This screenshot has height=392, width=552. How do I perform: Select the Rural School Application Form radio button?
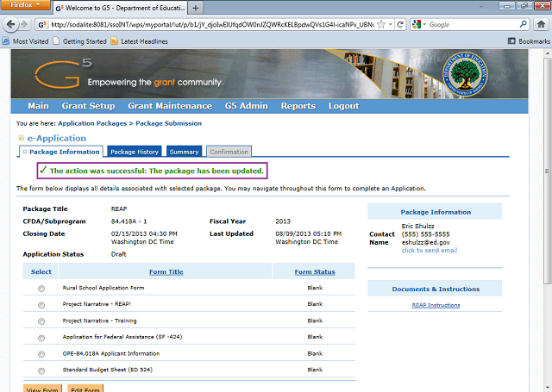(x=41, y=289)
